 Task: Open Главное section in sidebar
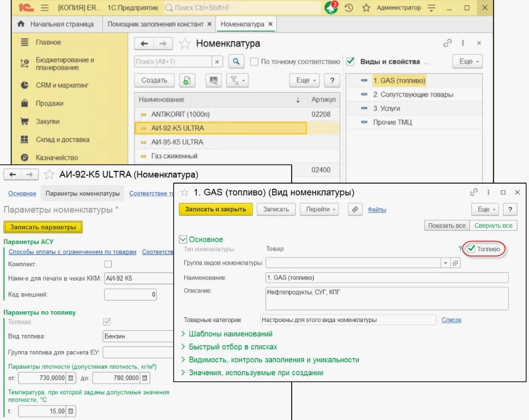(x=49, y=42)
